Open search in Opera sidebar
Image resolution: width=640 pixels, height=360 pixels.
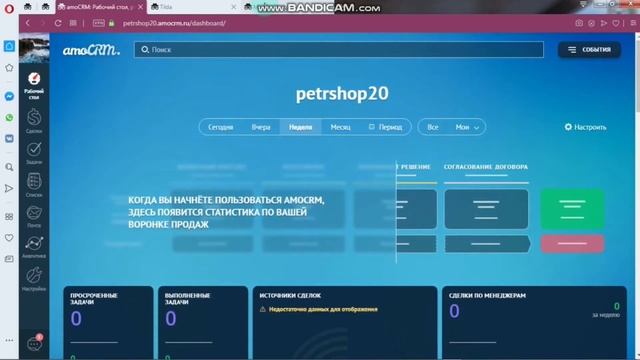[9, 167]
